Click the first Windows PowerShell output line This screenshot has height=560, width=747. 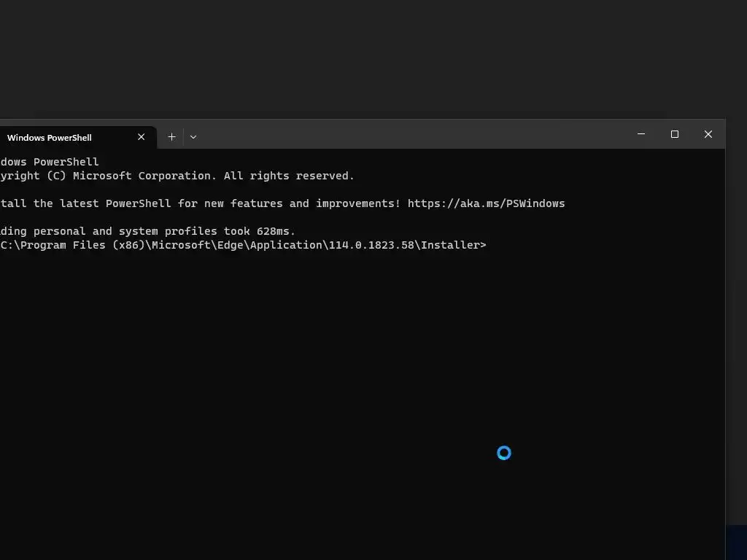click(x=50, y=162)
